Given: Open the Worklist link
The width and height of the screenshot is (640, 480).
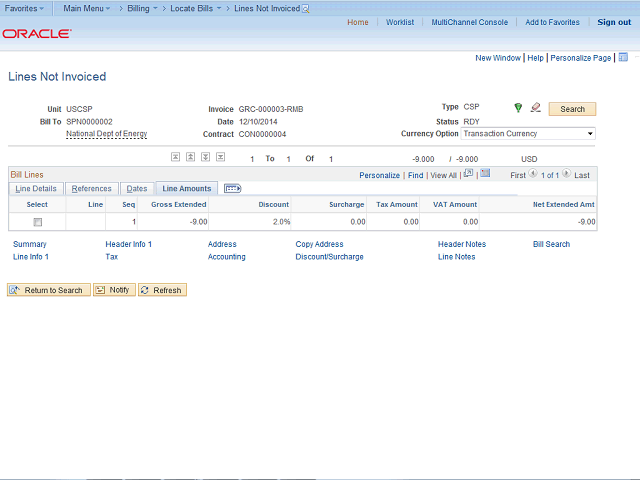Looking at the screenshot, I should point(400,22).
